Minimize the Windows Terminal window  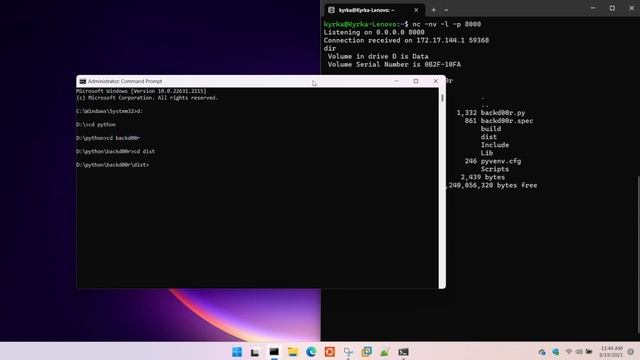(593, 8)
